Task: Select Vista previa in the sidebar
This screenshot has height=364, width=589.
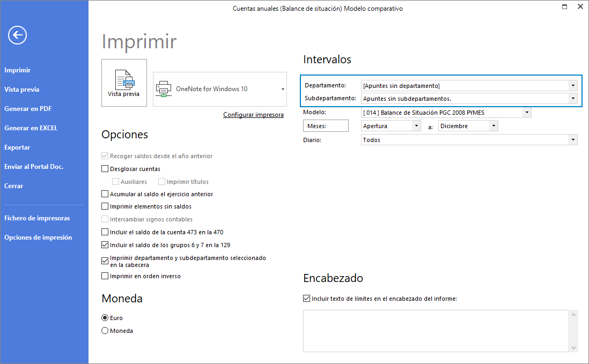Action: coord(22,90)
